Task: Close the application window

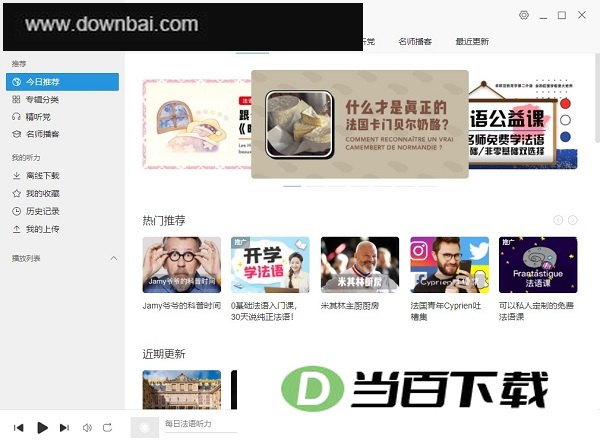Action: pos(582,15)
